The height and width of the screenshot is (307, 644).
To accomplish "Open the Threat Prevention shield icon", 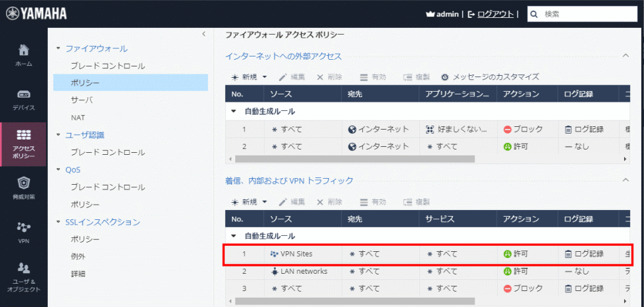I will click(23, 187).
